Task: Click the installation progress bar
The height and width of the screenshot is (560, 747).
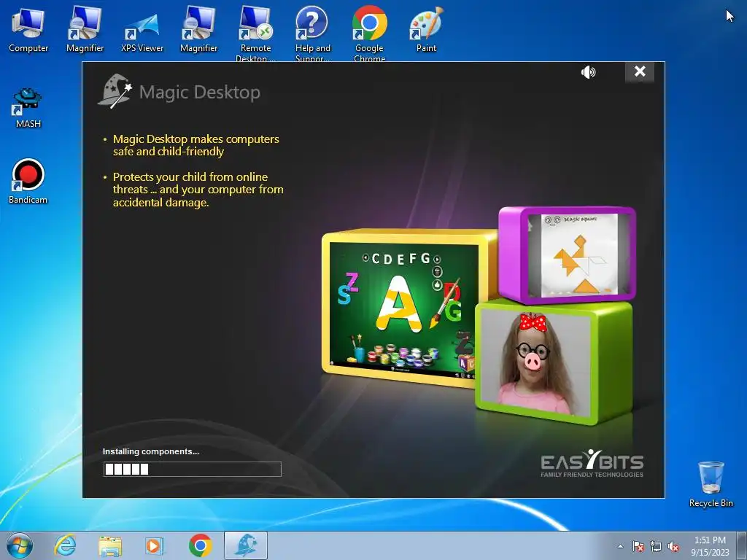Action: [193, 469]
